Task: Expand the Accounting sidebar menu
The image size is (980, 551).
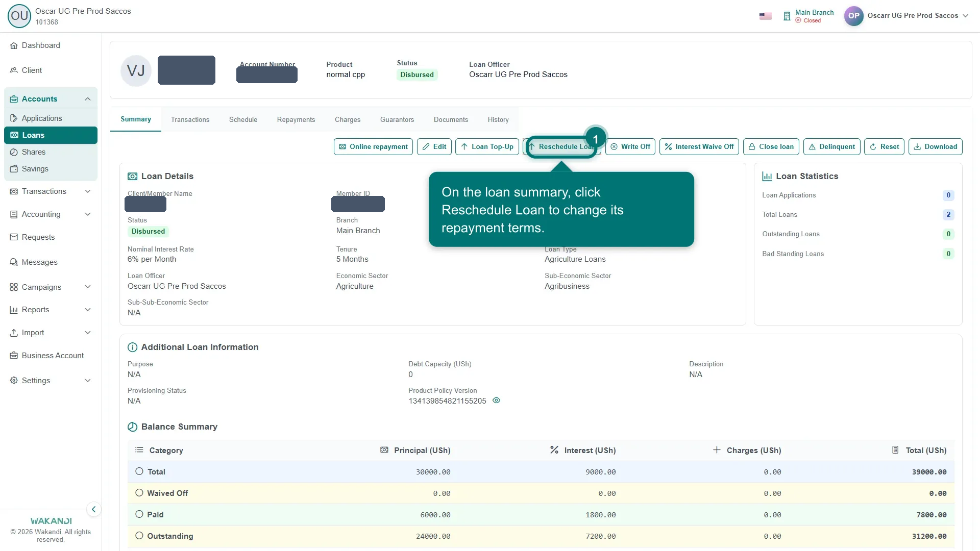Action: 88,214
